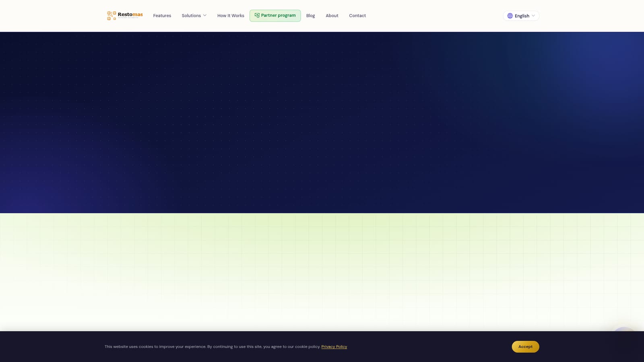Accept the cookie policy
Image resolution: width=644 pixels, height=362 pixels.
coord(525,347)
